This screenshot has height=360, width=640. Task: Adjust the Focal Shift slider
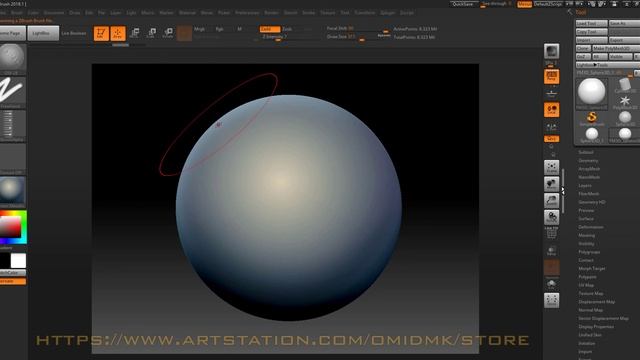357,29
